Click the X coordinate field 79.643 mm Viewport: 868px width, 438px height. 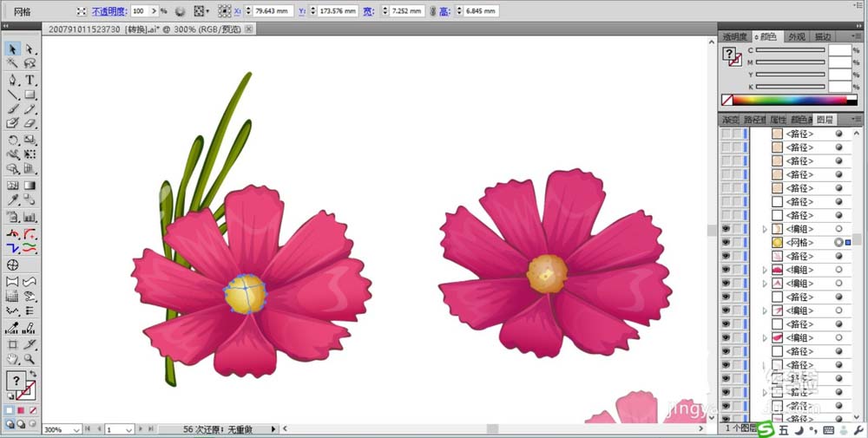tap(273, 11)
